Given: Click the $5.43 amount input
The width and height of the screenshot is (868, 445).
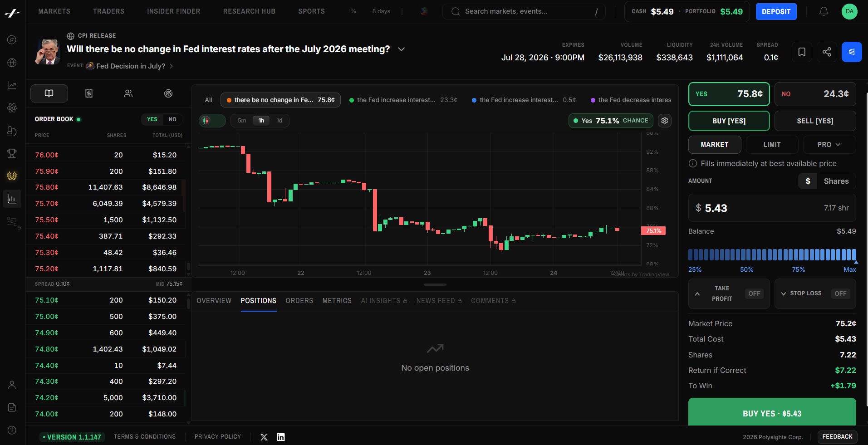Looking at the screenshot, I should (772, 208).
